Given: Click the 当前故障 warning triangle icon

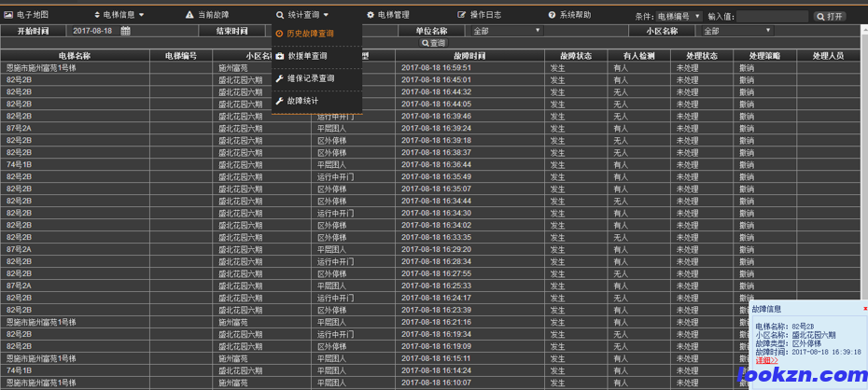Looking at the screenshot, I should tap(189, 15).
